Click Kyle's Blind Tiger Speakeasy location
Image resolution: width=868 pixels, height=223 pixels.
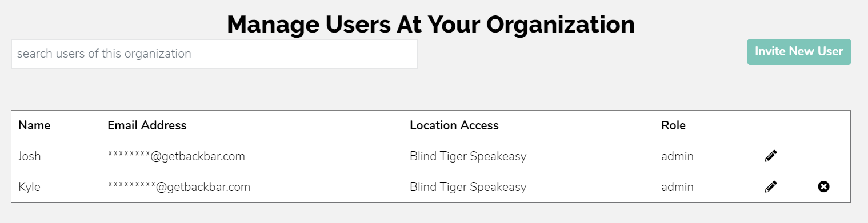coord(468,186)
